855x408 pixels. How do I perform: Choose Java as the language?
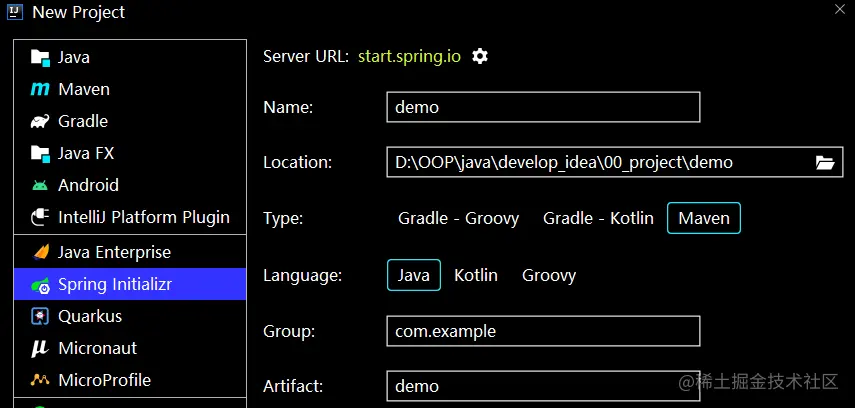[x=414, y=275]
